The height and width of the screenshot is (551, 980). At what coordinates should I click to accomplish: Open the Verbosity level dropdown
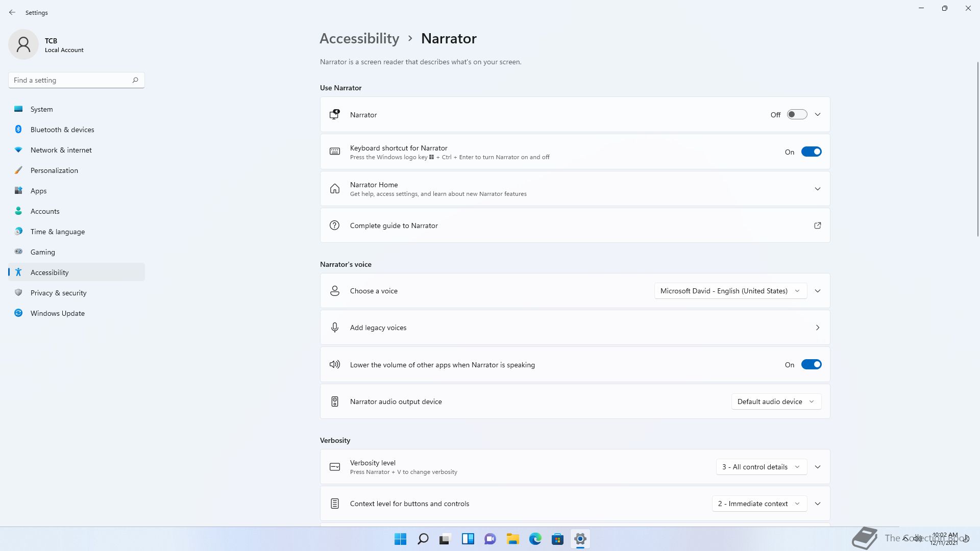click(761, 467)
